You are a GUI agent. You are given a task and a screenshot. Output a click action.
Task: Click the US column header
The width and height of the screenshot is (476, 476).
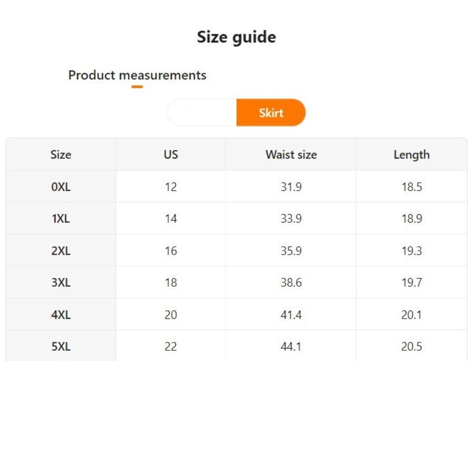click(x=171, y=154)
